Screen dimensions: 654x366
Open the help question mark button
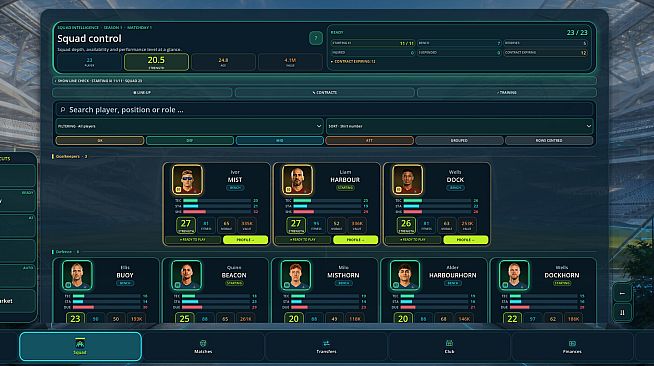tap(316, 38)
